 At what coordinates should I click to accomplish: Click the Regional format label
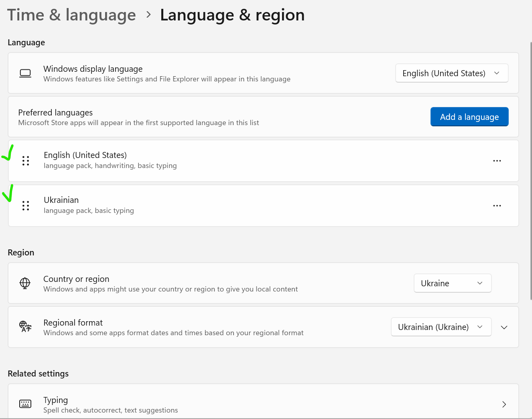pos(73,323)
